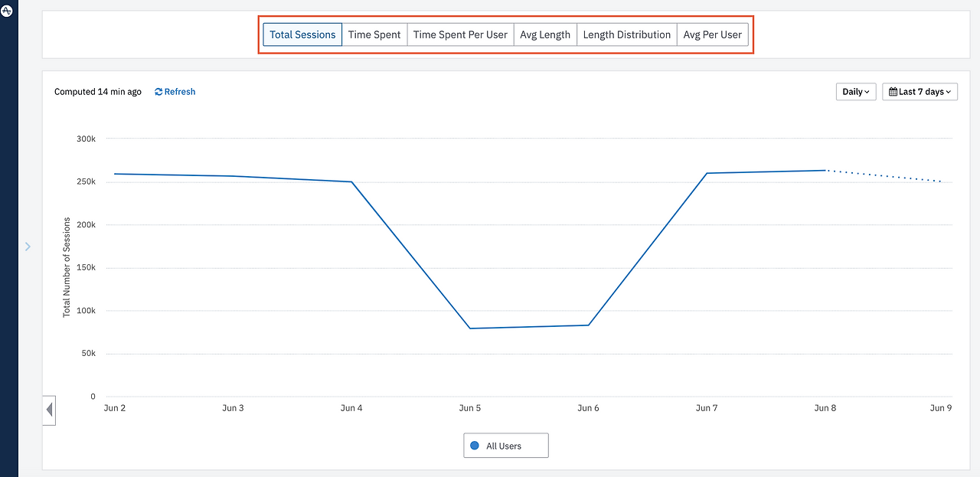Click the left triangle collapse handle
The height and width of the screenshot is (477, 980).
point(49,410)
